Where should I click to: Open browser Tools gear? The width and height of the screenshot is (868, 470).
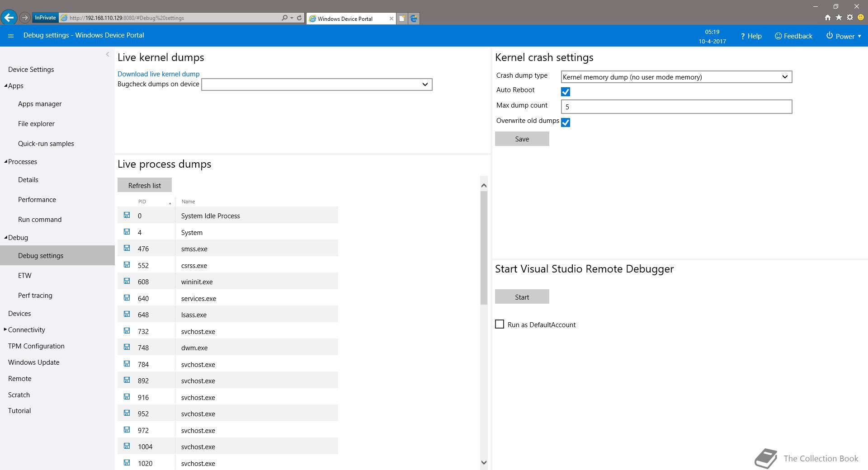pyautogui.click(x=850, y=18)
